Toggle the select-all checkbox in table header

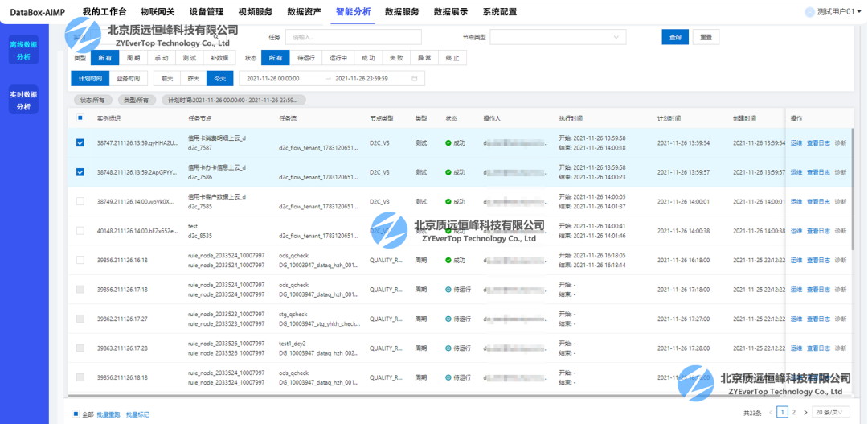(80, 118)
